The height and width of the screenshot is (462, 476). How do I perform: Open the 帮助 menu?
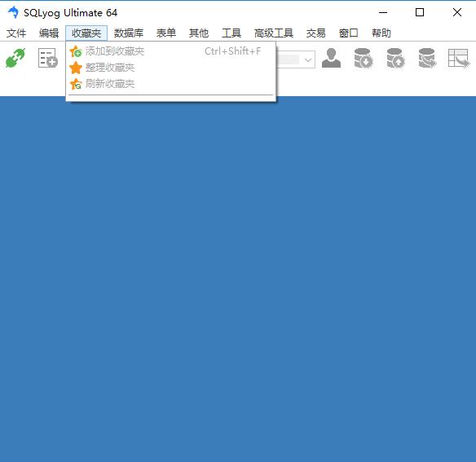[381, 33]
